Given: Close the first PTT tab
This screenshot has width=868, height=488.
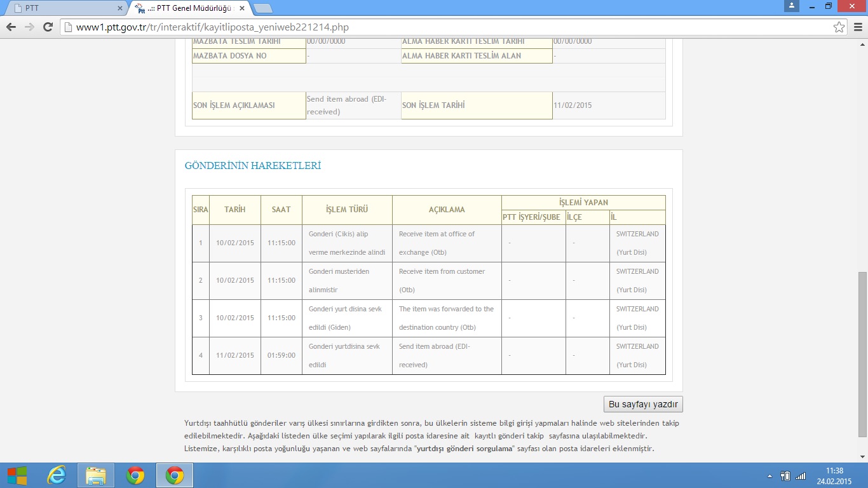Looking at the screenshot, I should [x=120, y=8].
